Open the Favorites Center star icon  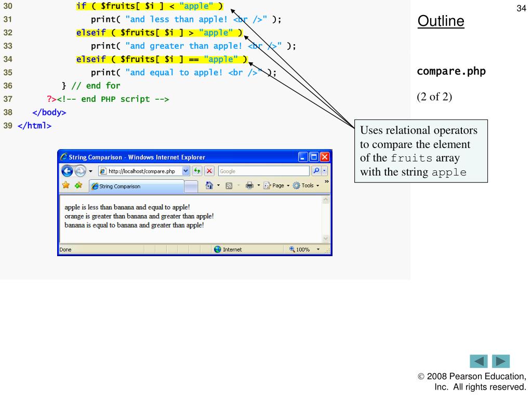pyautogui.click(x=66, y=185)
